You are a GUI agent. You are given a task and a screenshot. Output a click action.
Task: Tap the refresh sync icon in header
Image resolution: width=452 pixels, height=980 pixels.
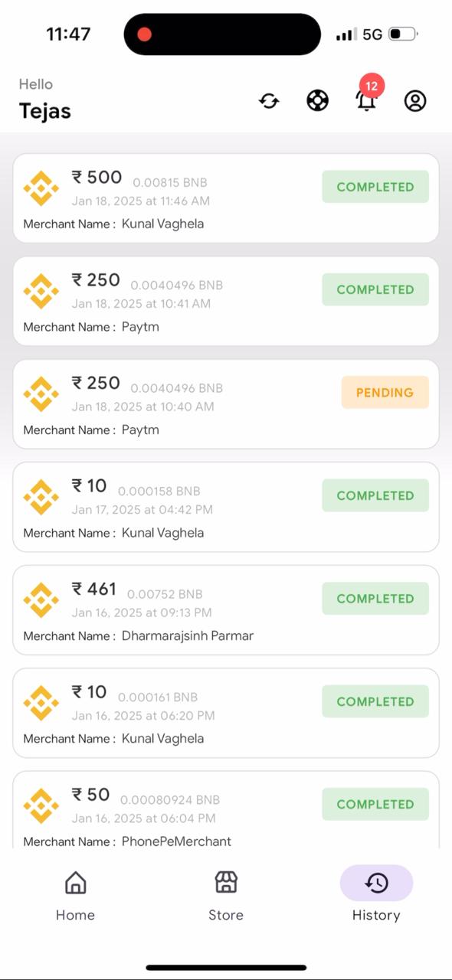tap(269, 101)
